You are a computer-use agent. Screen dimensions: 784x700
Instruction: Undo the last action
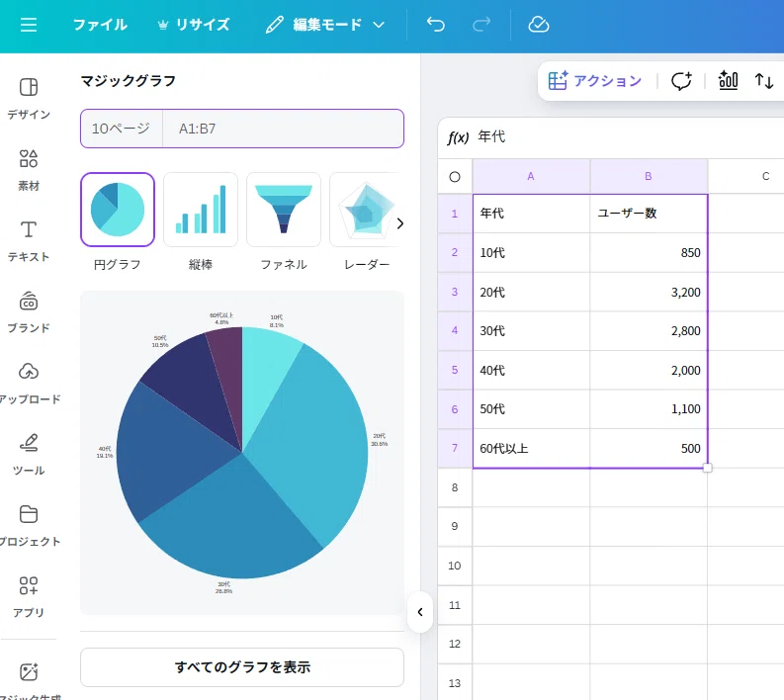(x=435, y=25)
